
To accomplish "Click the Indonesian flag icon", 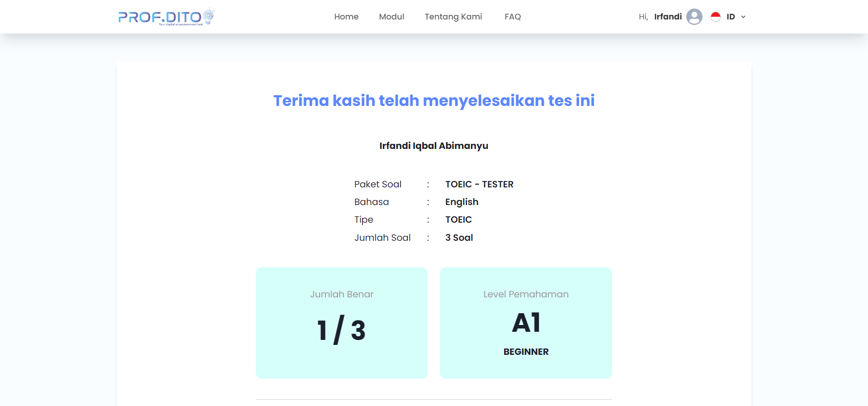I will (x=715, y=17).
